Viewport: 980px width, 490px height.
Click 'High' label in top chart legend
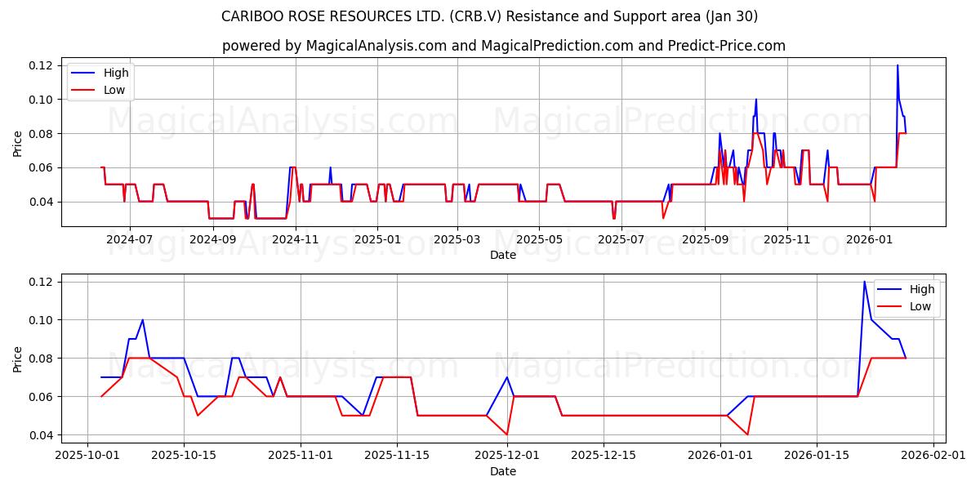click(116, 73)
